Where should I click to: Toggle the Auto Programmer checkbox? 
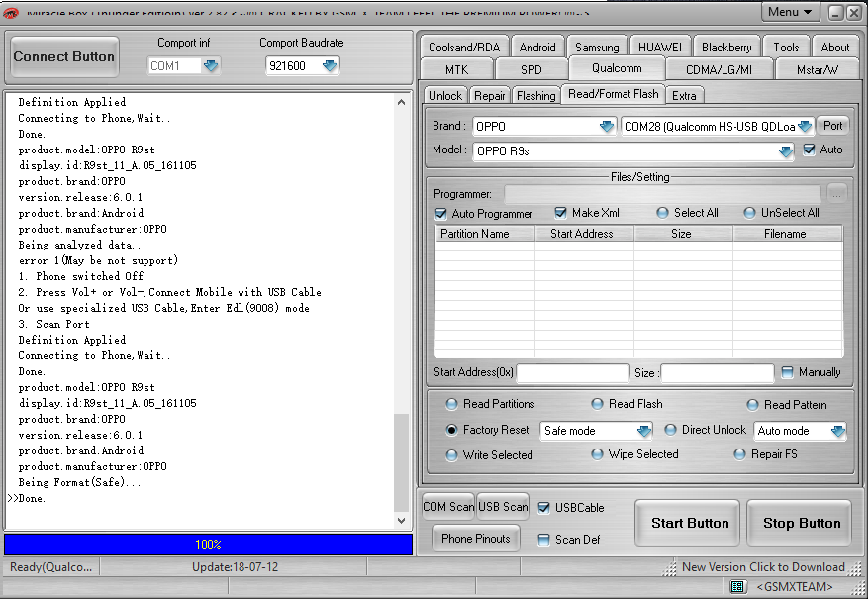click(x=441, y=214)
